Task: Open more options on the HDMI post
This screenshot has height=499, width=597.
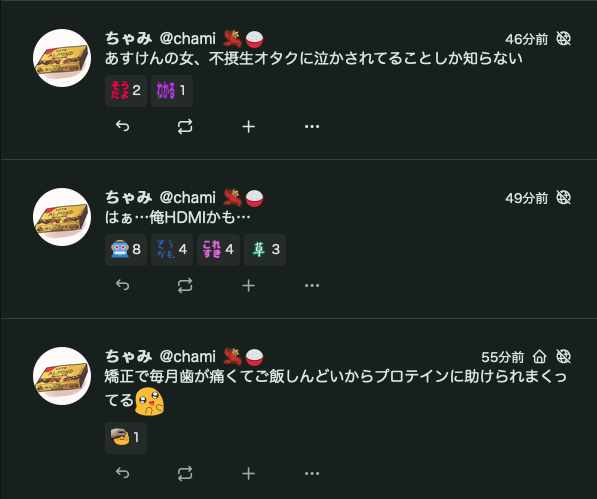Action: tap(312, 285)
